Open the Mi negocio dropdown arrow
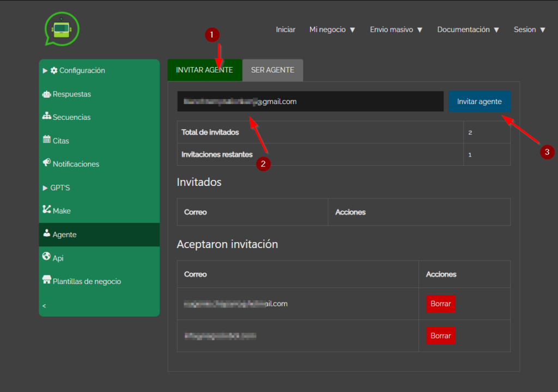Image resolution: width=558 pixels, height=392 pixels. 353,30
